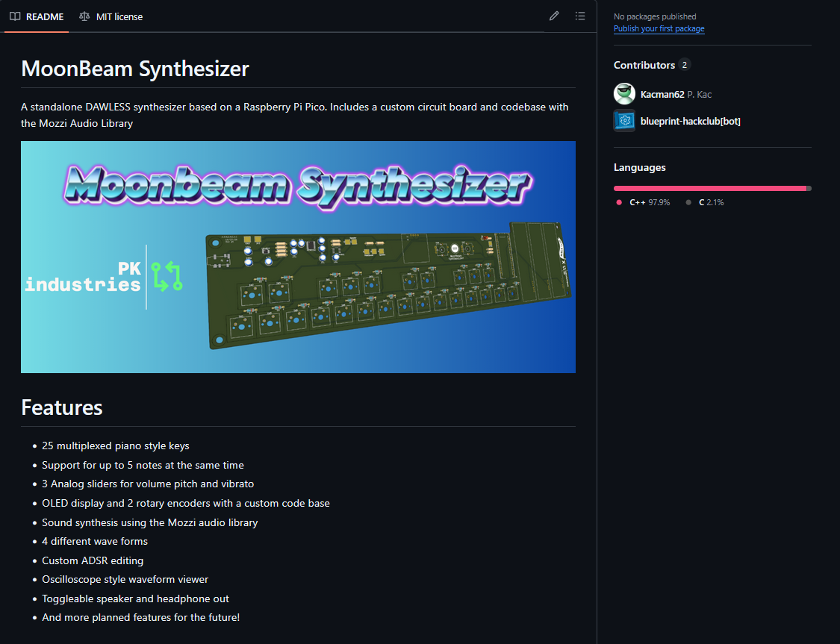Click the grey C end of language bar
Image resolution: width=840 pixels, height=644 pixels.
(x=809, y=188)
